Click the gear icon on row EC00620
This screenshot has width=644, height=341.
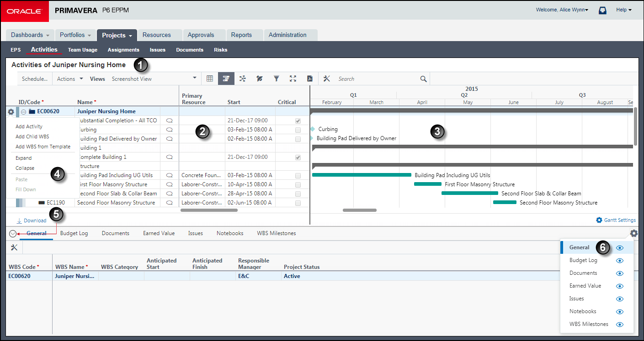(x=11, y=111)
